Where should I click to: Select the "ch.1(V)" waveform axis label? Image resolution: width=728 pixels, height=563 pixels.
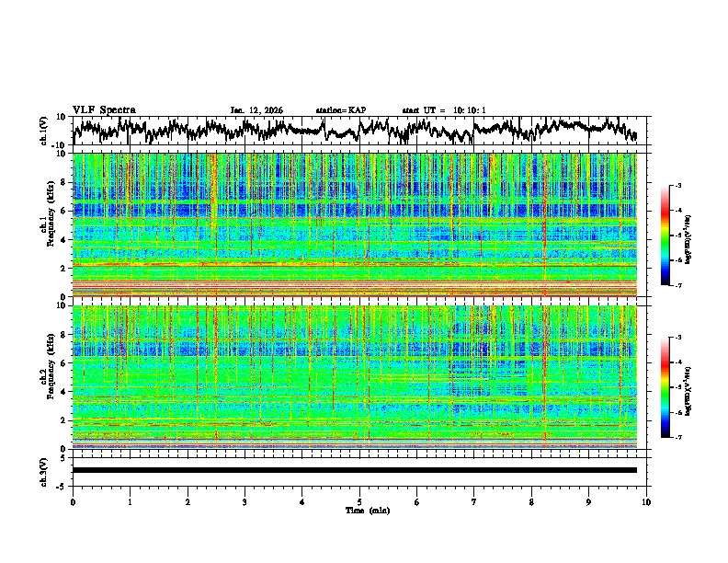(x=44, y=131)
